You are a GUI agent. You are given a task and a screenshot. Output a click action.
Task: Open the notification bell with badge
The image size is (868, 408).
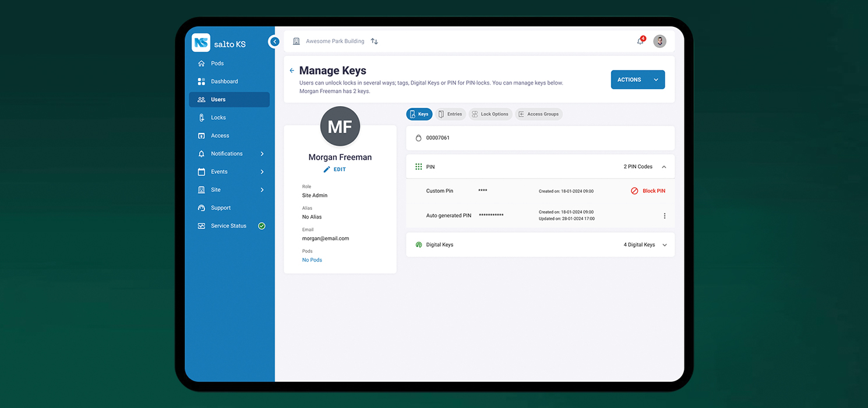click(641, 41)
